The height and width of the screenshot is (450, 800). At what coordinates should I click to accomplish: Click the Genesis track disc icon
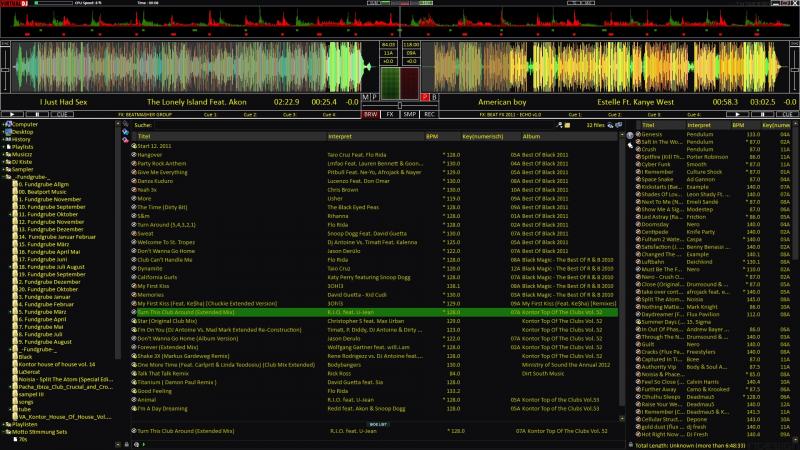638,134
